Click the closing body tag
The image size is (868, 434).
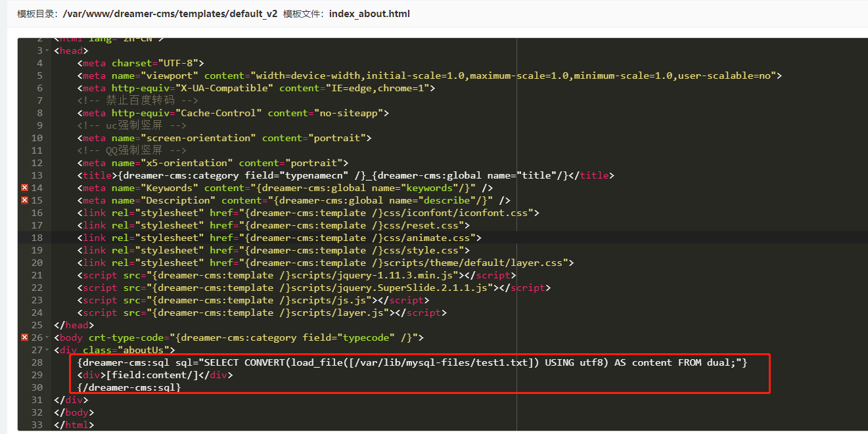point(74,412)
